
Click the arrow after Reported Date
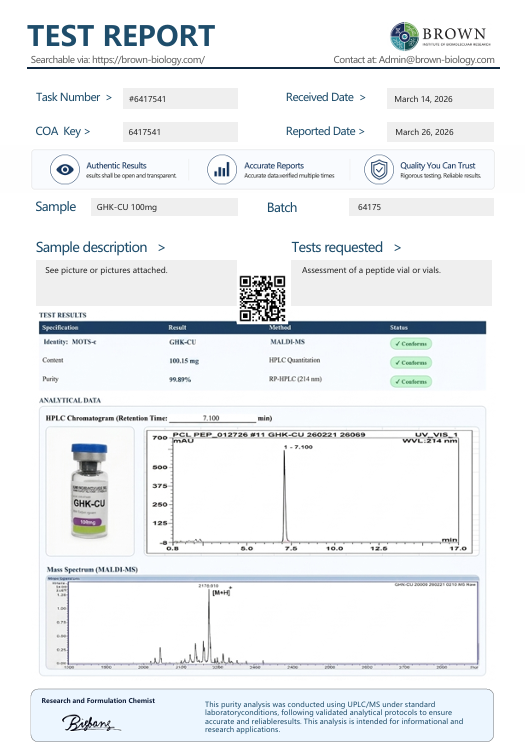[362, 131]
